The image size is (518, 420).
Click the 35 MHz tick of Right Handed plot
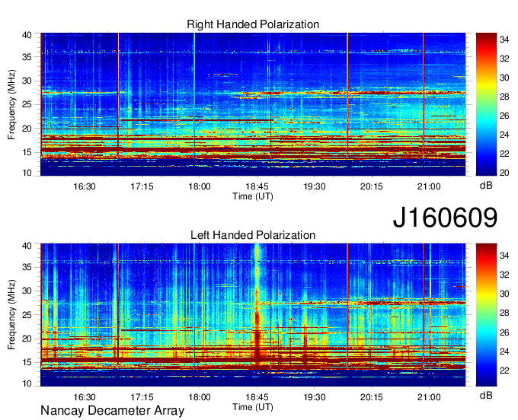tap(27, 57)
